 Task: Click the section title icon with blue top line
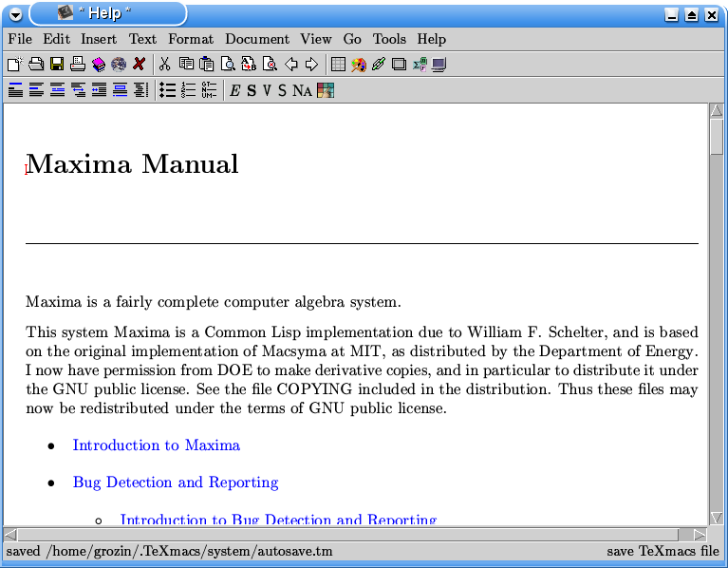(x=15, y=89)
